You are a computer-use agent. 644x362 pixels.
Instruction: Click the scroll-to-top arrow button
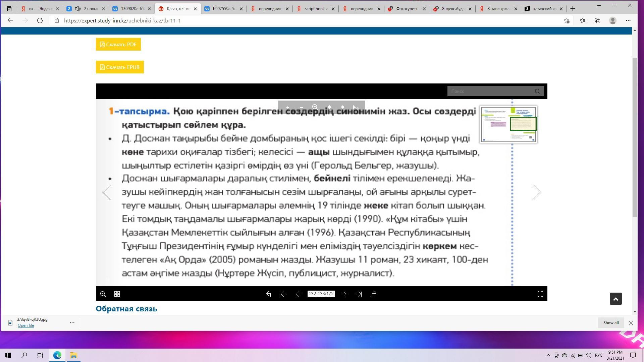[x=615, y=299]
